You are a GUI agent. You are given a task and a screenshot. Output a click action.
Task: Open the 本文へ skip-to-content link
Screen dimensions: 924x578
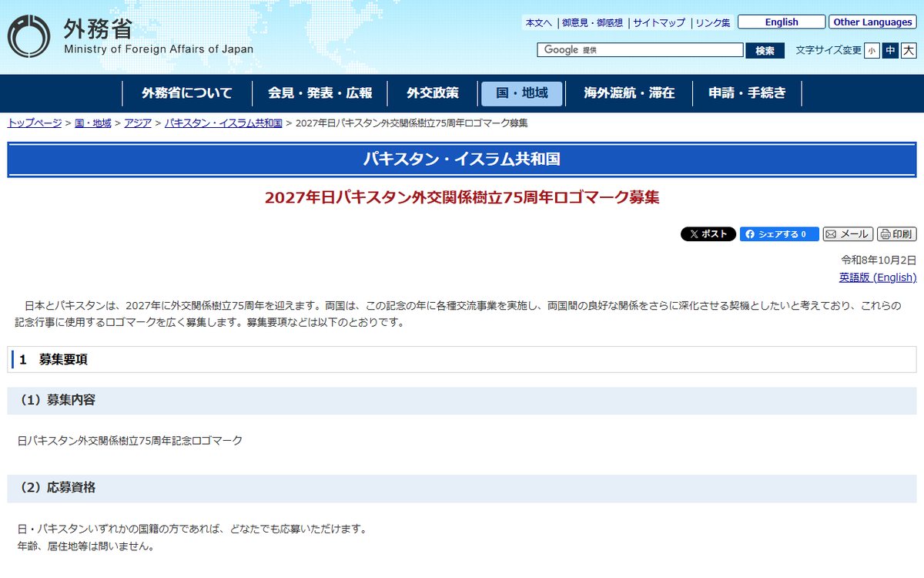pos(539,23)
